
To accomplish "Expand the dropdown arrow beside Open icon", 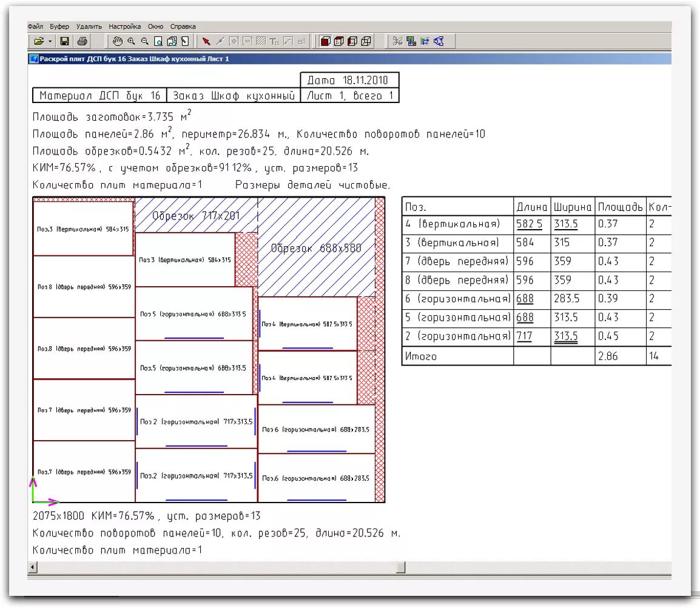I will [50, 42].
